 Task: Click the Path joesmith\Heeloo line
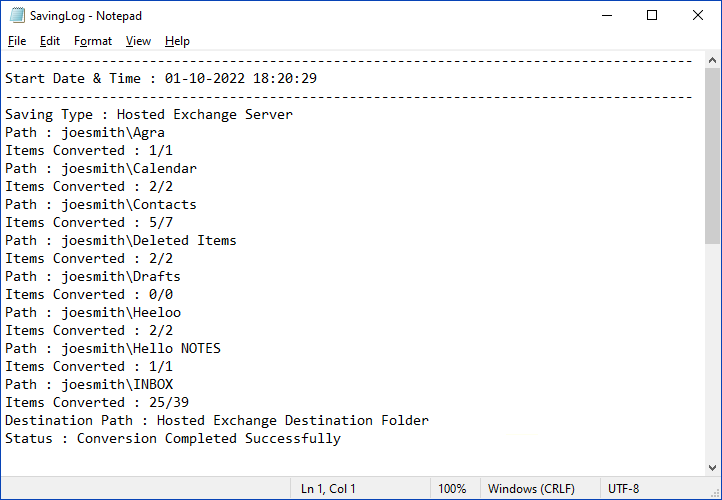93,313
